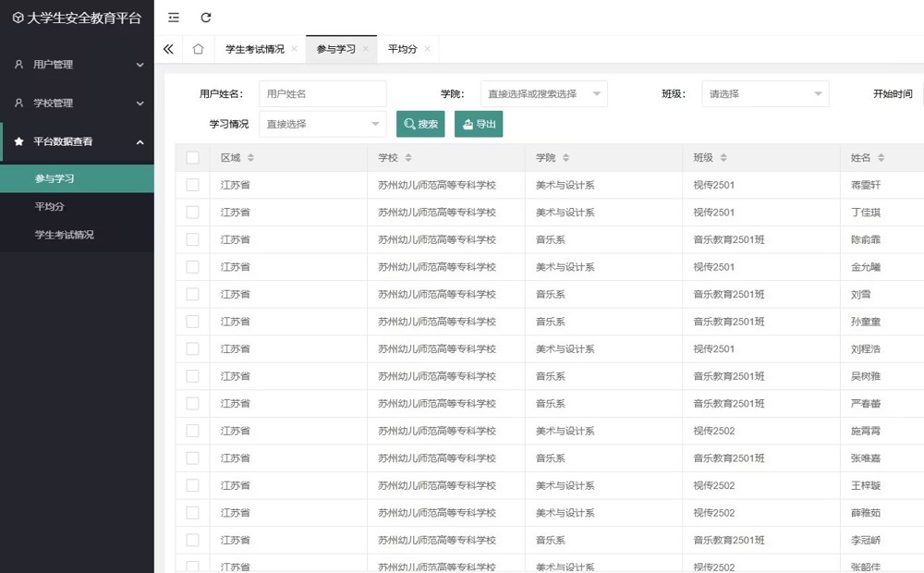Click the refresh icon in top bar
This screenshot has width=924, height=573.
point(206,18)
